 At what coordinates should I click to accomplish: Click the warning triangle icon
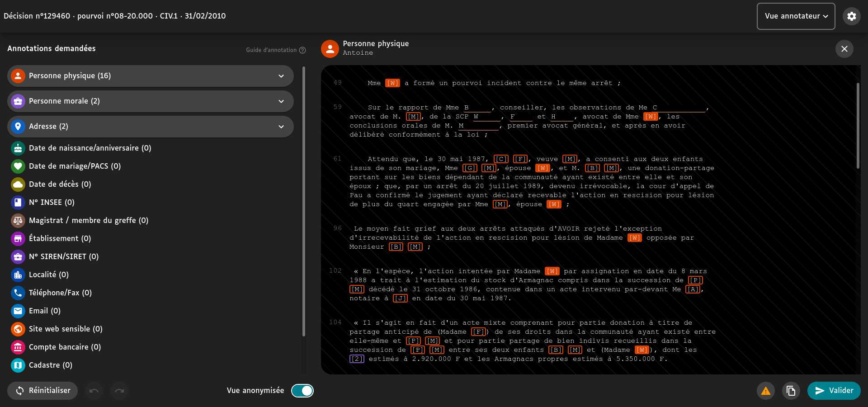pos(766,391)
